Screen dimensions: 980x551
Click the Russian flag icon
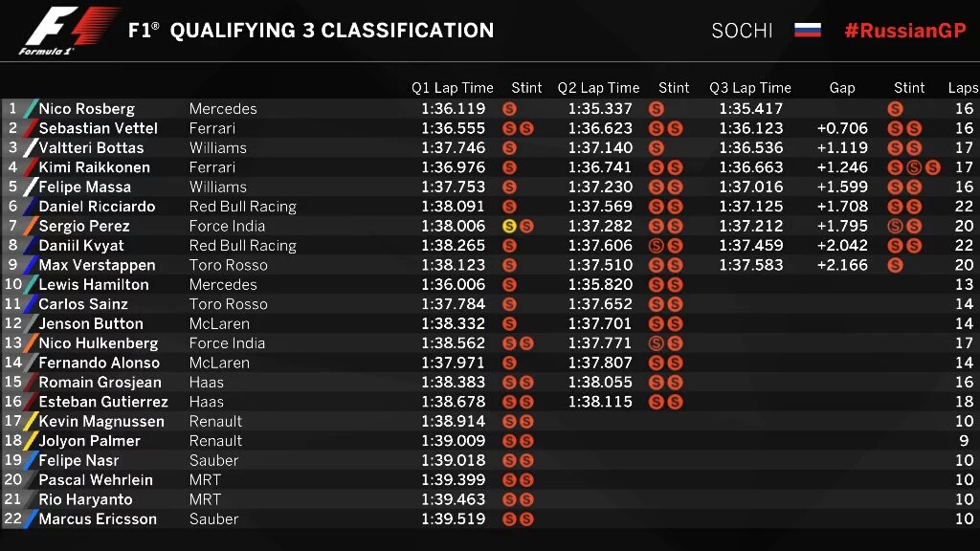pyautogui.click(x=808, y=30)
